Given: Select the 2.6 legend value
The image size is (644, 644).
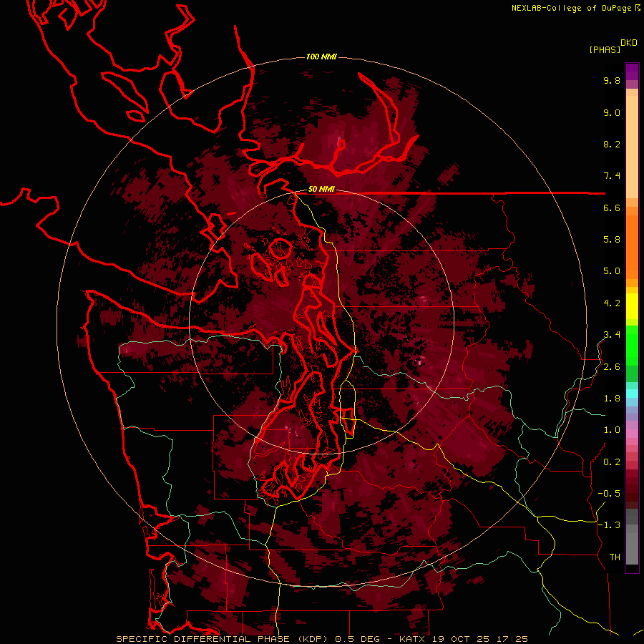Looking at the screenshot, I should tap(612, 367).
